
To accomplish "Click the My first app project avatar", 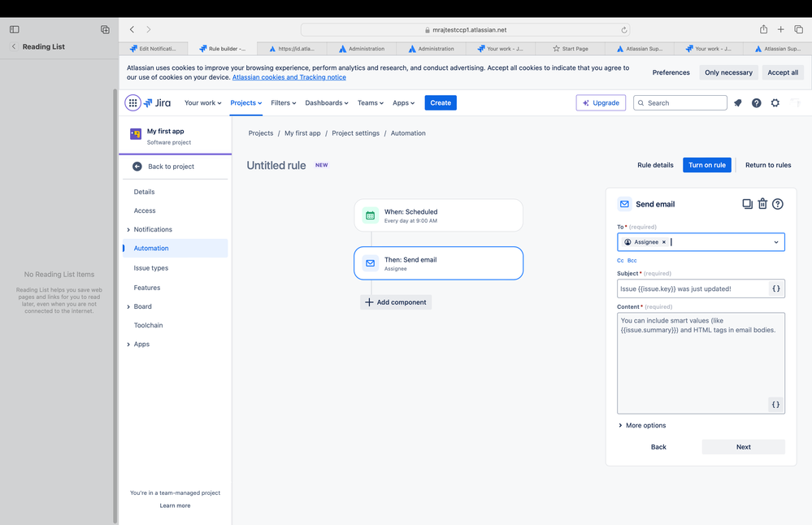I will [x=136, y=134].
